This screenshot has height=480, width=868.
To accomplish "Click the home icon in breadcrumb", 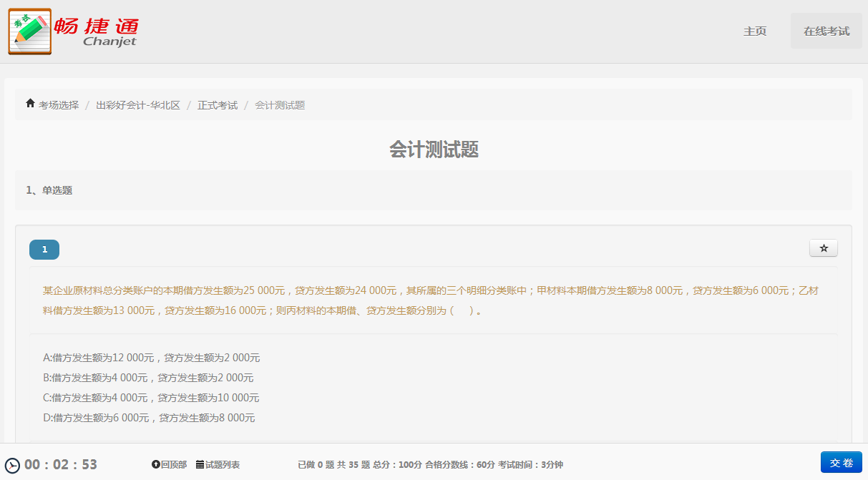I will 30,104.
